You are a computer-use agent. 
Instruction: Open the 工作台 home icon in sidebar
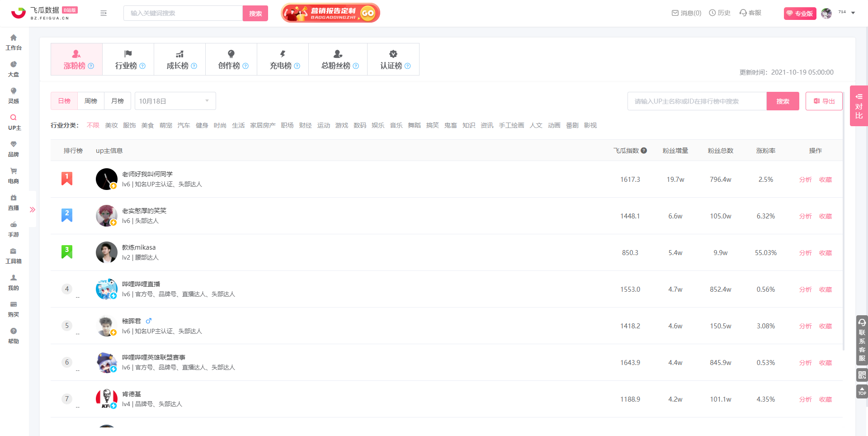coord(14,38)
